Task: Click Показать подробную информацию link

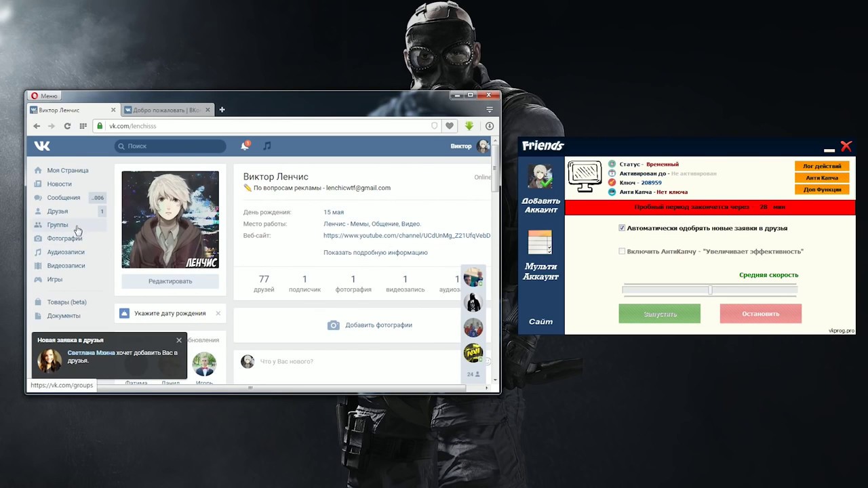Action: coord(375,252)
